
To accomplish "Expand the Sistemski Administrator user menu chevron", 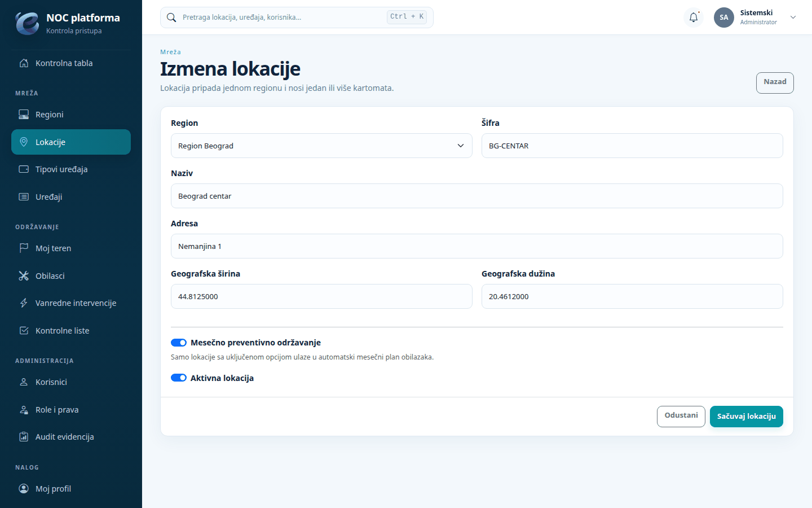I will (793, 17).
